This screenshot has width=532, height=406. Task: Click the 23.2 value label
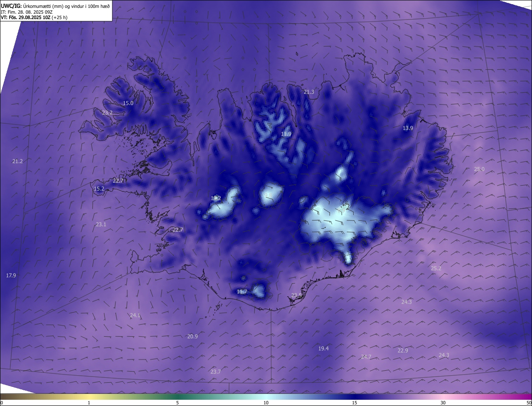tap(107, 113)
